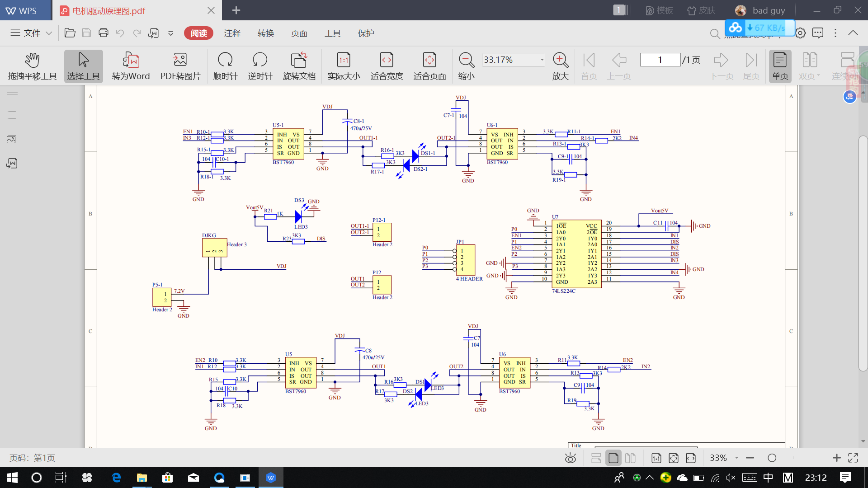This screenshot has height=488, width=868.
Task: Click the zoom slider handle
Action: click(772, 458)
